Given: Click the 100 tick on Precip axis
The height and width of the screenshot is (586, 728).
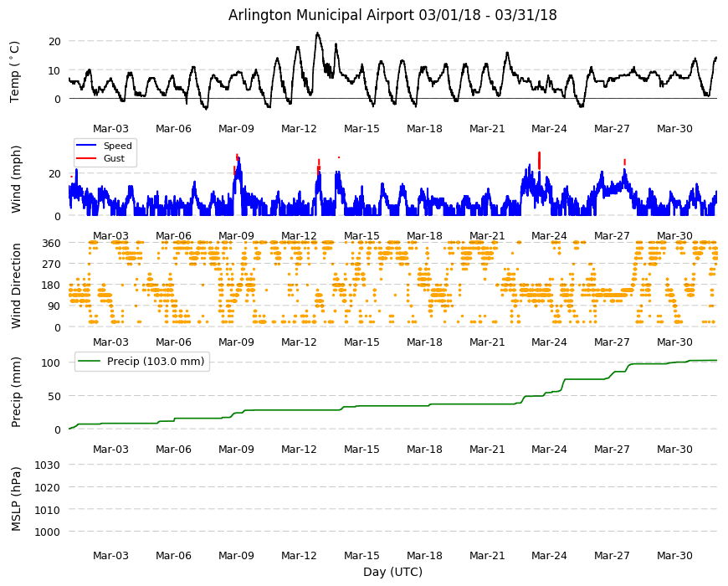Looking at the screenshot, I should pyautogui.click(x=52, y=362).
